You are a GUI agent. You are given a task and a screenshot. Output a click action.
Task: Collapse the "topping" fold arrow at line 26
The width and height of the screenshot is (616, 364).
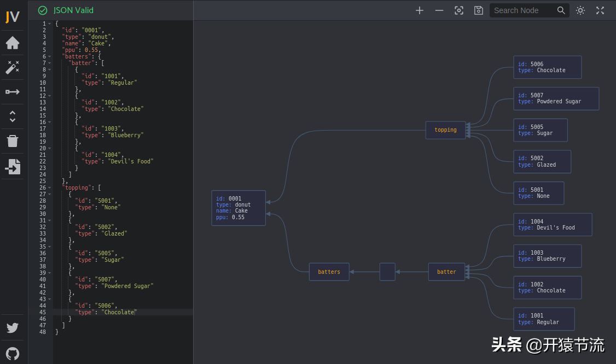(49, 187)
